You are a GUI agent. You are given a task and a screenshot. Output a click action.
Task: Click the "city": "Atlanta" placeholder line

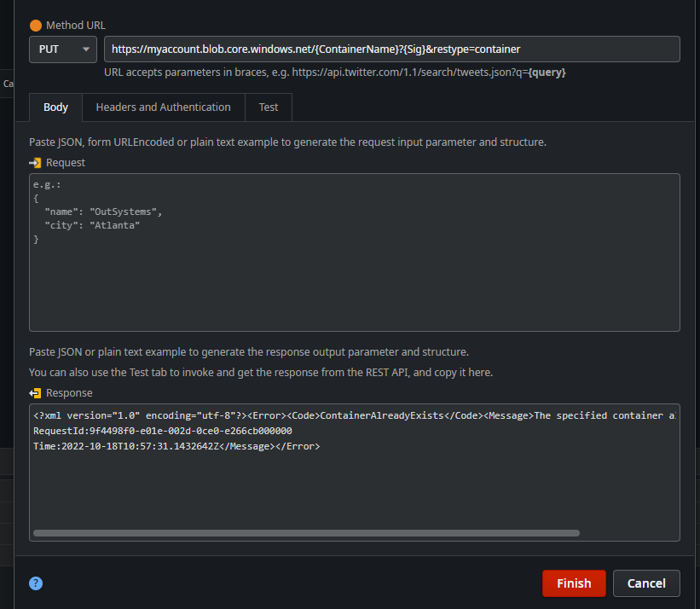(92, 225)
